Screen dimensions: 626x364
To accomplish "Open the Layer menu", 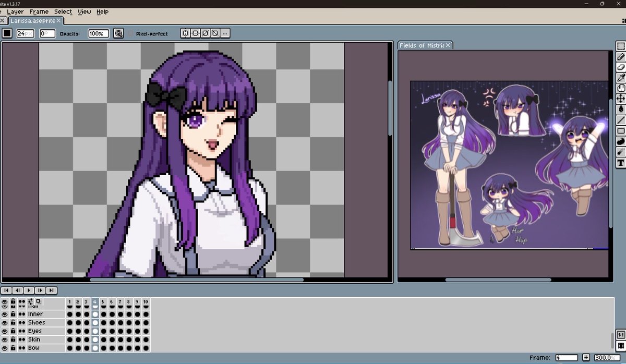I will [x=15, y=11].
